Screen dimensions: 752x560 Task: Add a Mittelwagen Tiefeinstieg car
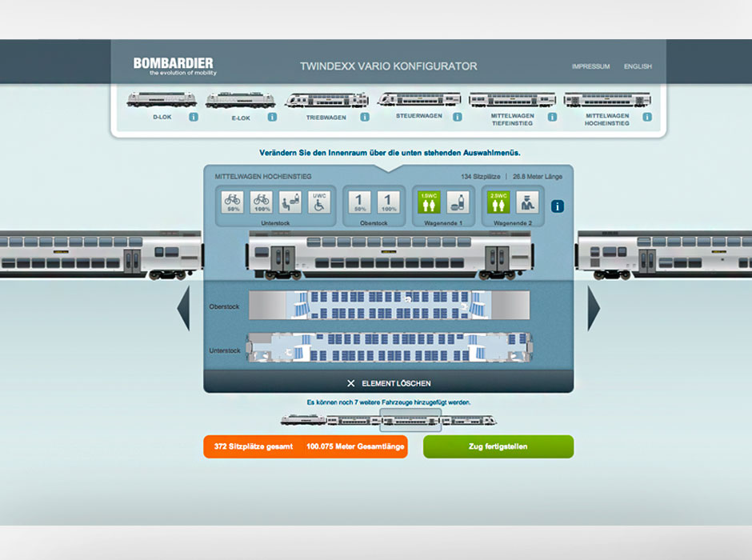click(x=512, y=100)
